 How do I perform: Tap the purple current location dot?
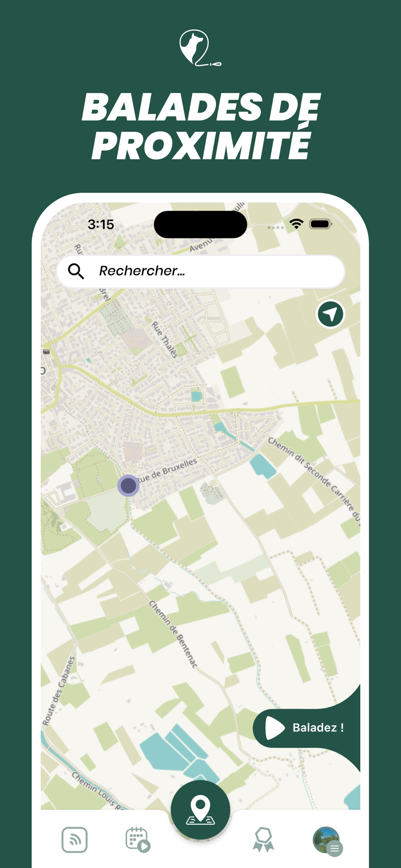point(128,485)
